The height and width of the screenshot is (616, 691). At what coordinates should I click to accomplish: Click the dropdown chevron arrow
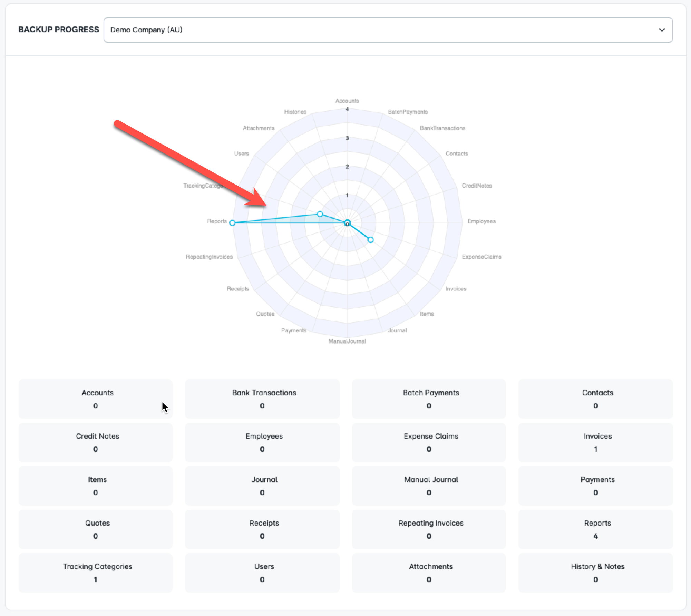(x=661, y=30)
